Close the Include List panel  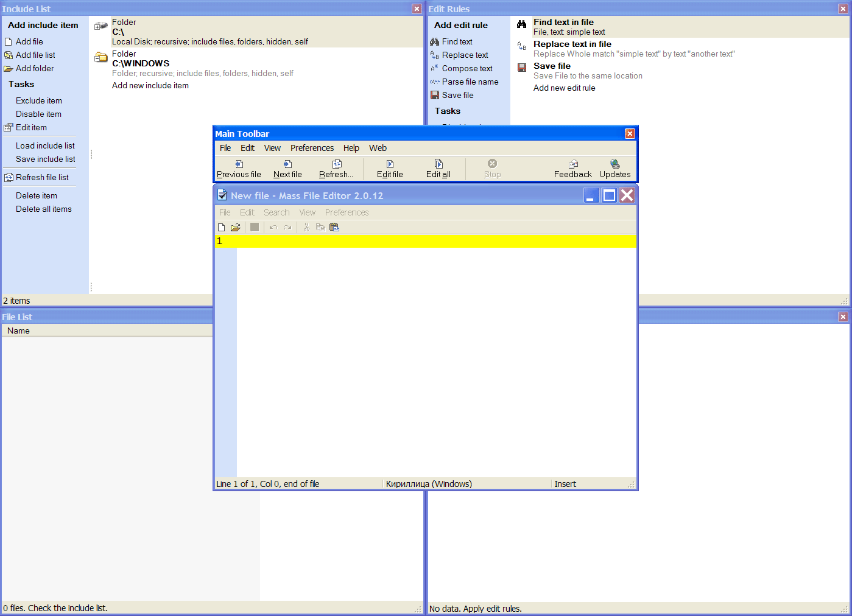pos(417,9)
